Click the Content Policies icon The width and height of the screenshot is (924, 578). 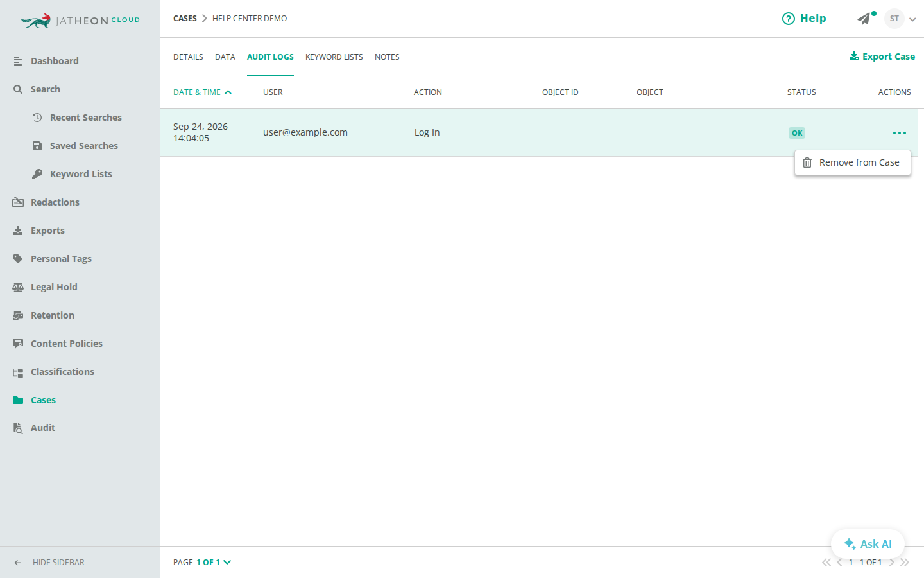18,344
